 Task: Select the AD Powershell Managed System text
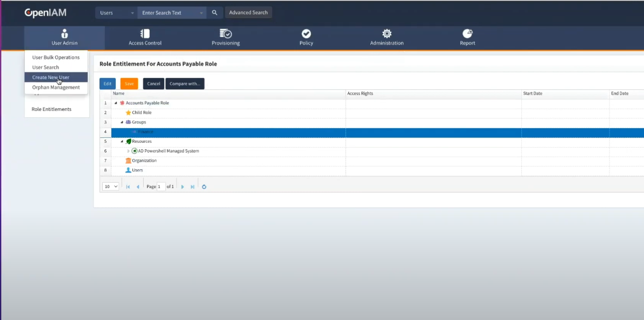pyautogui.click(x=168, y=151)
